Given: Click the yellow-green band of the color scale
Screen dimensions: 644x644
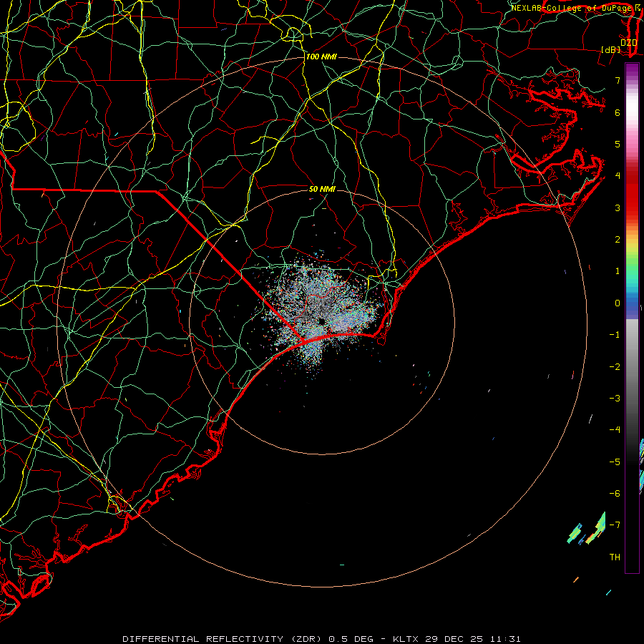Looking at the screenshot, I should 632,251.
